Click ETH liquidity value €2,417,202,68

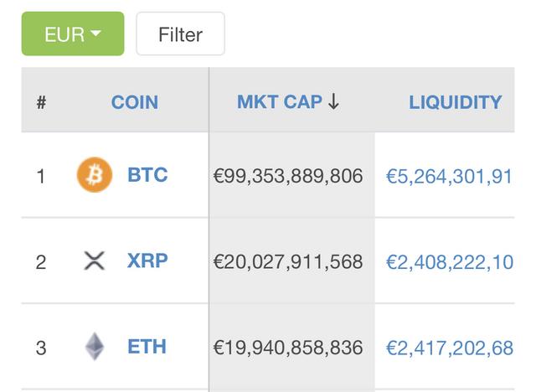point(450,348)
